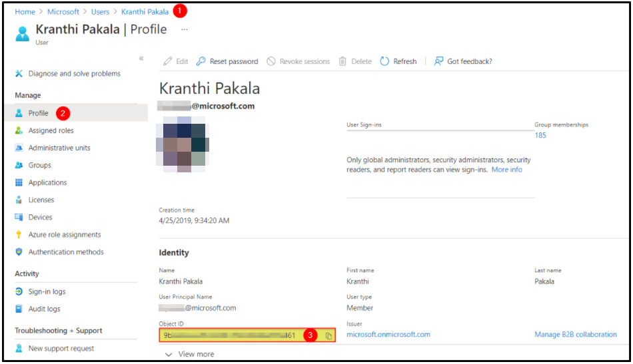The image size is (633, 364).
Task: Click the Administrative units icon
Action: click(19, 148)
